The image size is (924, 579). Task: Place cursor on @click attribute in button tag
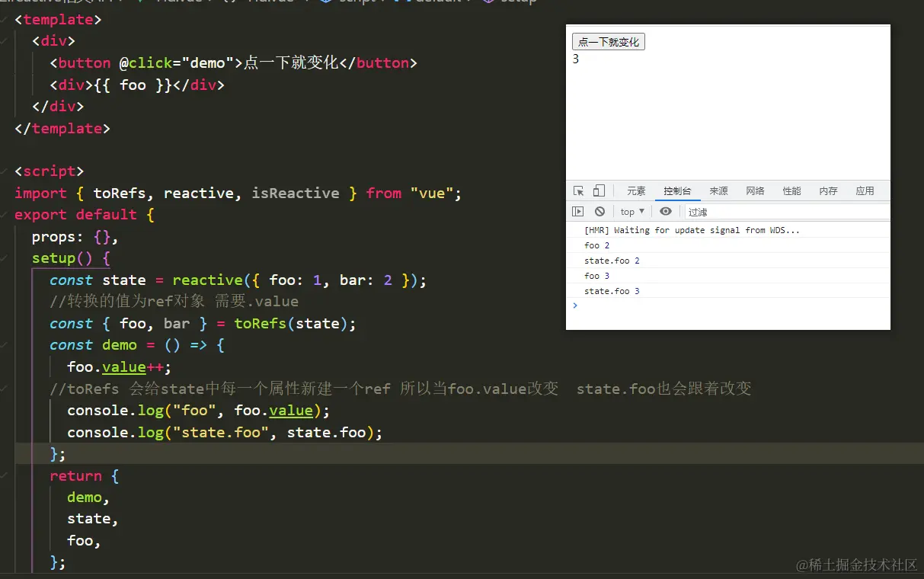[x=145, y=63]
